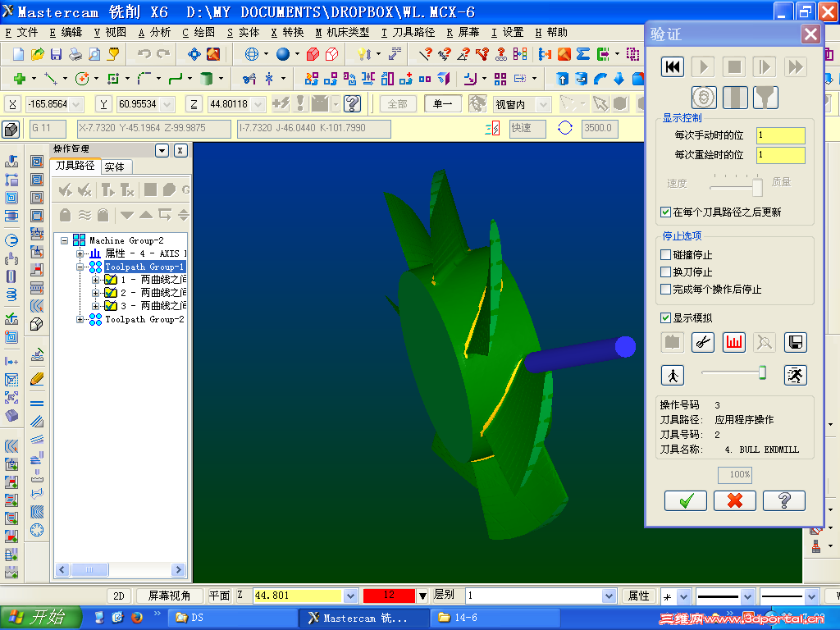Image resolution: width=840 pixels, height=630 pixels.
Task: Click the red color swatch 12
Action: click(x=389, y=596)
